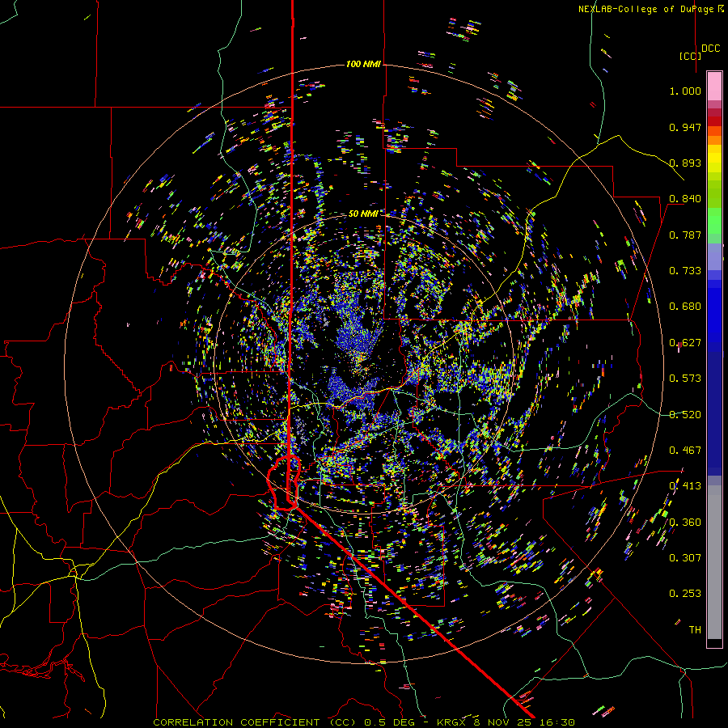Click the [CC] units label
Image resolution: width=728 pixels, height=728 pixels.
click(691, 56)
